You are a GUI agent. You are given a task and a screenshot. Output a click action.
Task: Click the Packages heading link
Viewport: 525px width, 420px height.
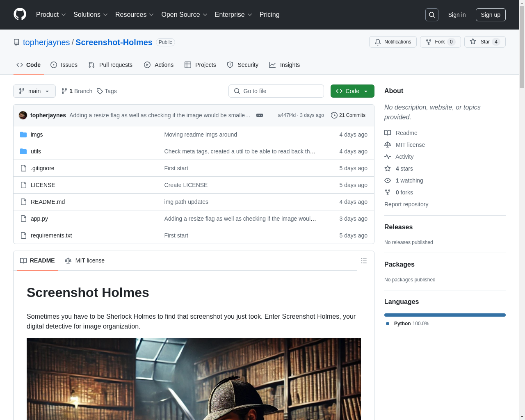(x=399, y=264)
